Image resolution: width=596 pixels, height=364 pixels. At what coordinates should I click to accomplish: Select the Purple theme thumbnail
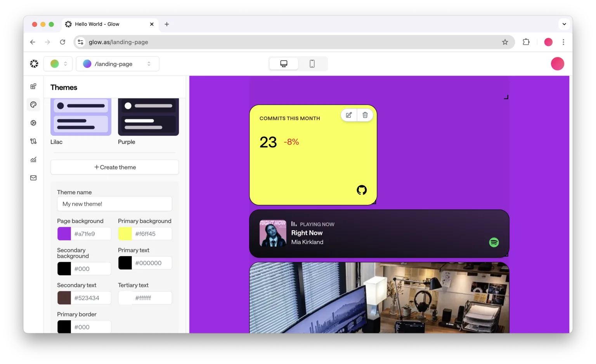pyautogui.click(x=148, y=117)
